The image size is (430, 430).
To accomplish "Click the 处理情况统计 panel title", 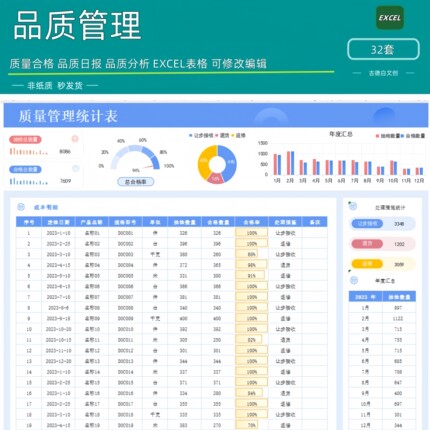I will pos(390,207).
